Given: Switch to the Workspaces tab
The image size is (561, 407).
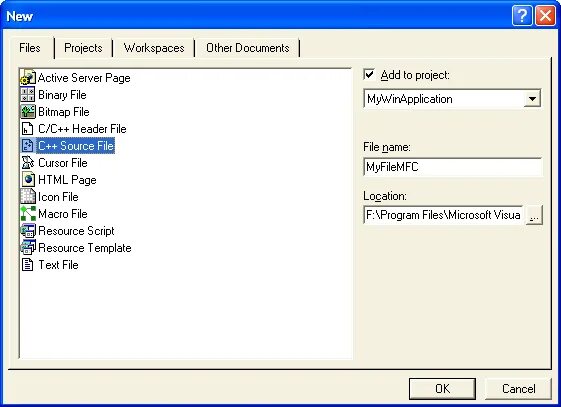Looking at the screenshot, I should pos(154,48).
